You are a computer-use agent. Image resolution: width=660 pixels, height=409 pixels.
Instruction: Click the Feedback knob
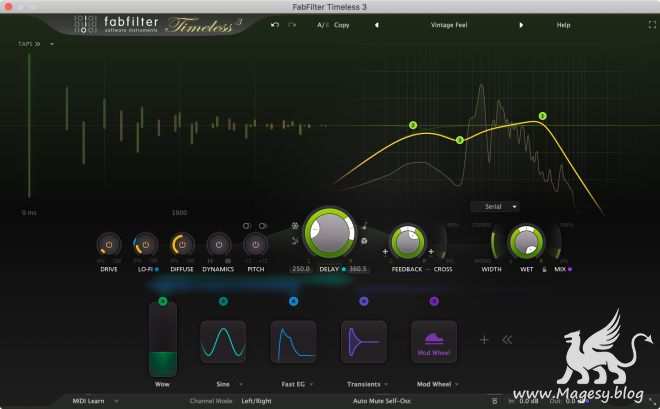[x=407, y=242]
